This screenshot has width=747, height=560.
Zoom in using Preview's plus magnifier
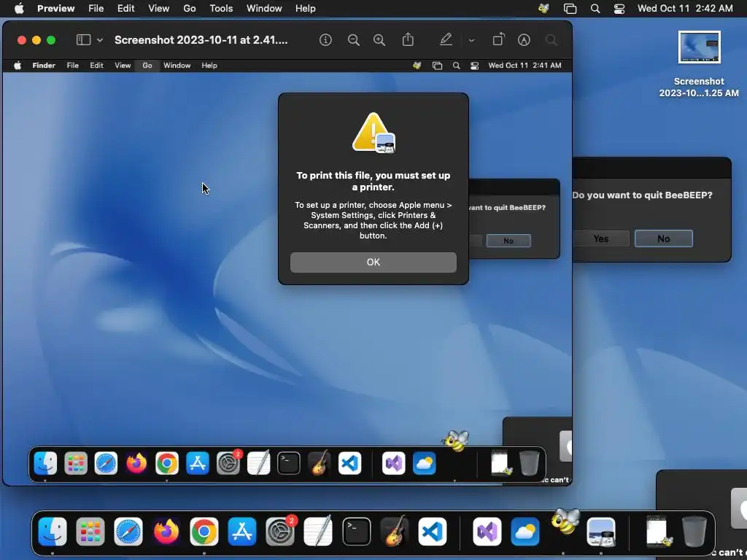(379, 40)
